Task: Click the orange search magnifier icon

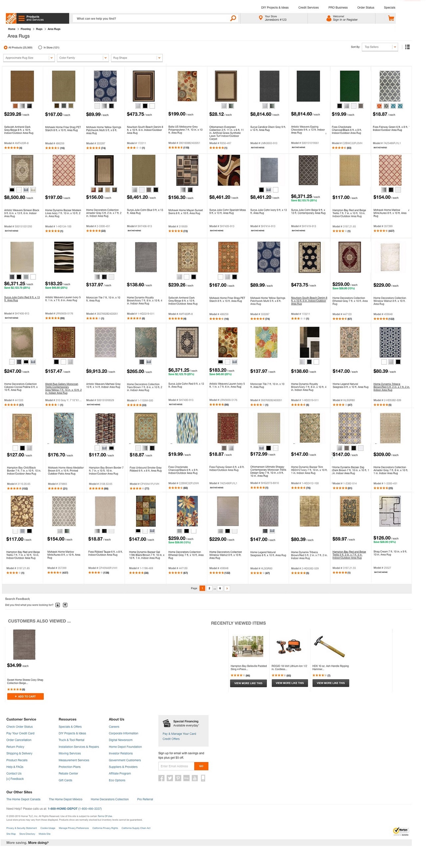Action: click(x=233, y=18)
